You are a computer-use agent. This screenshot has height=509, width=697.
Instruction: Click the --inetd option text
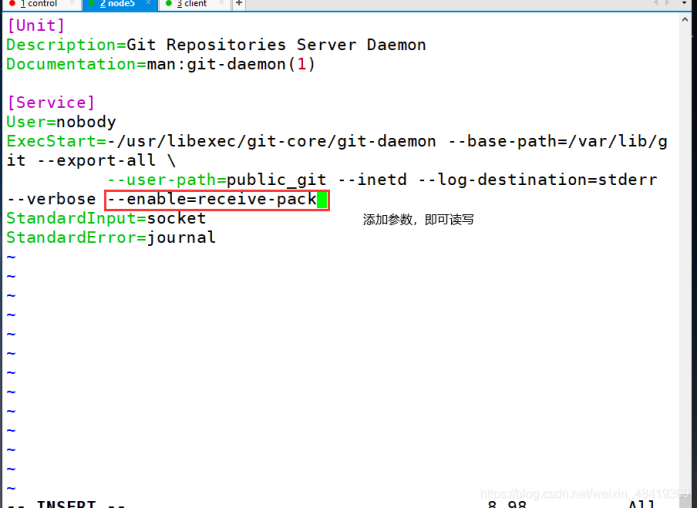tap(372, 180)
